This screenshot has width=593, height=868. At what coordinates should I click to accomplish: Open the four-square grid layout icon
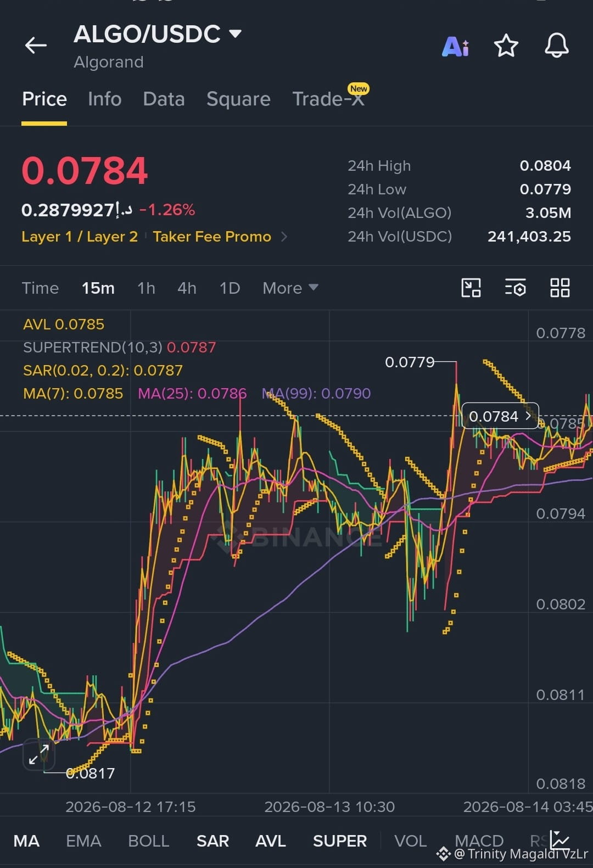(560, 288)
